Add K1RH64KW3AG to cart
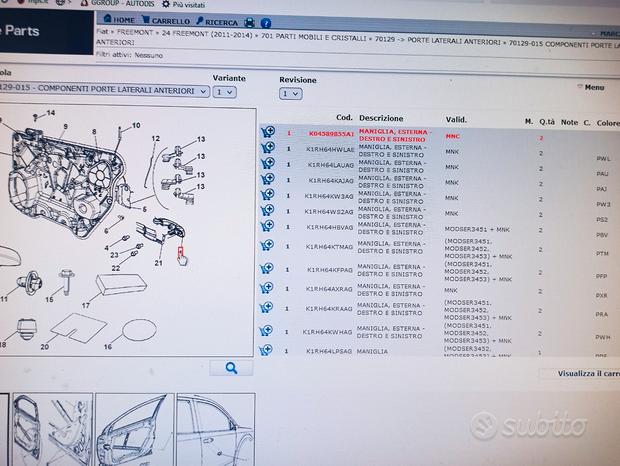 point(268,194)
